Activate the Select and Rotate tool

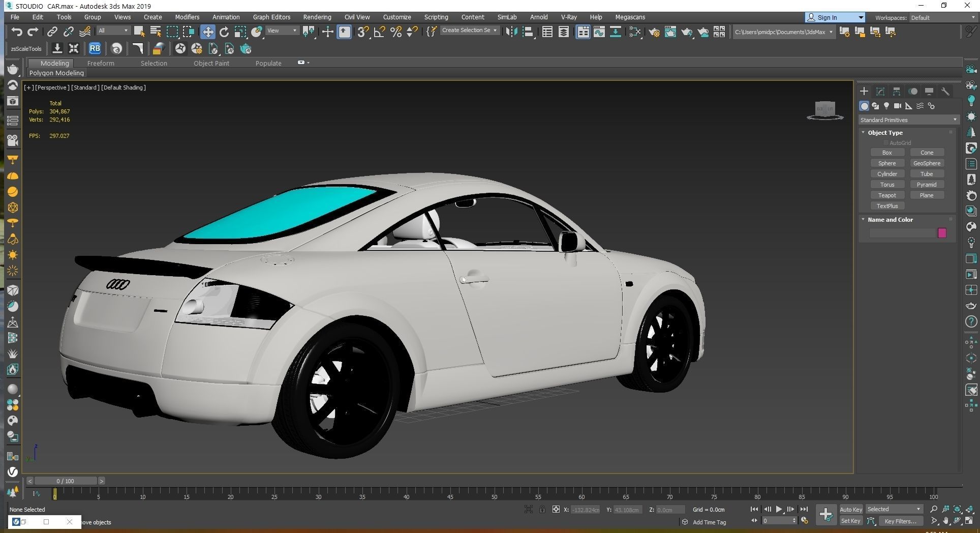pos(224,32)
